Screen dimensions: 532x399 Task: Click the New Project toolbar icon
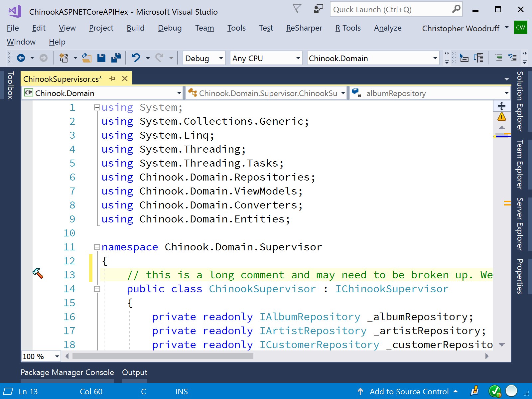point(64,58)
